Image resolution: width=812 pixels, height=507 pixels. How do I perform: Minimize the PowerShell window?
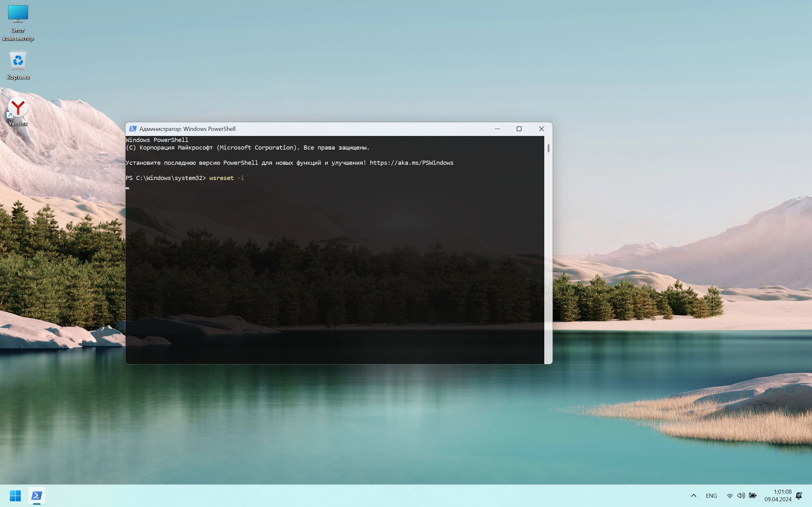(497, 129)
